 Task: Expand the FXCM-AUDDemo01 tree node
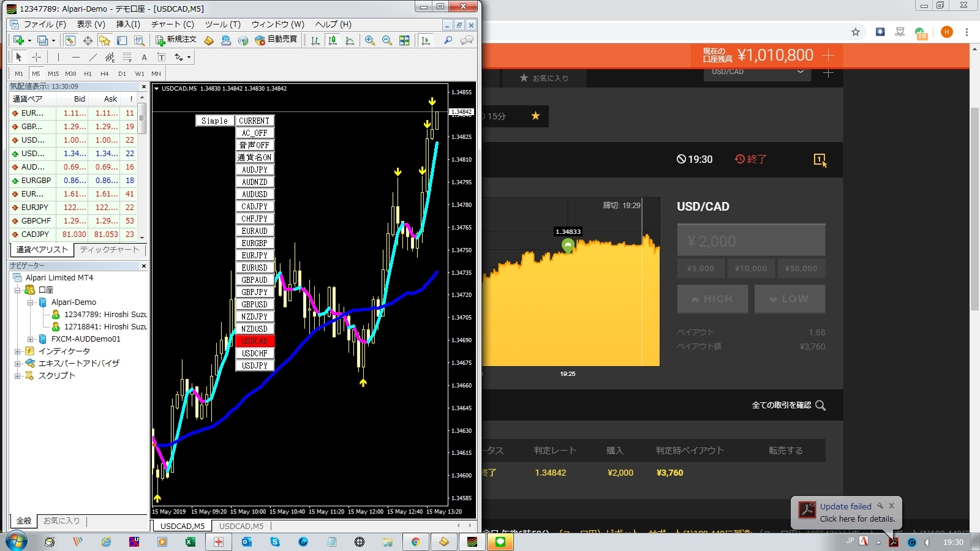click(x=30, y=339)
